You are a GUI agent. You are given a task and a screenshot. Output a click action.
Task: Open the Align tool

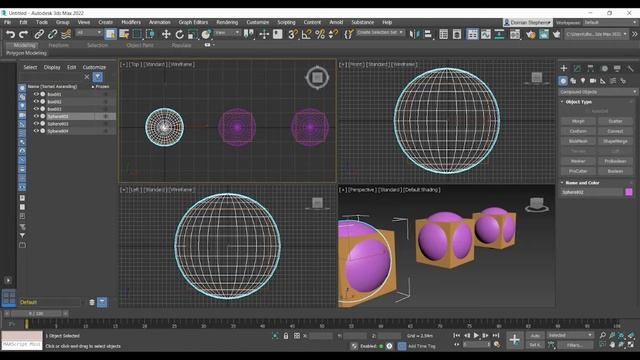pos(428,34)
